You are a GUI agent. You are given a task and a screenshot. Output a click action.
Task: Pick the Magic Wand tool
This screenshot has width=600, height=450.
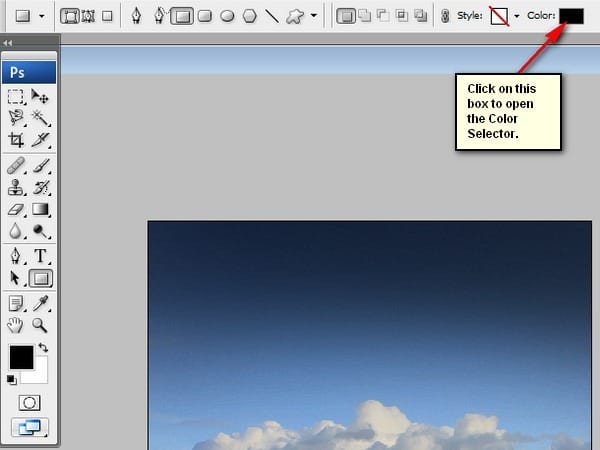pyautogui.click(x=40, y=118)
